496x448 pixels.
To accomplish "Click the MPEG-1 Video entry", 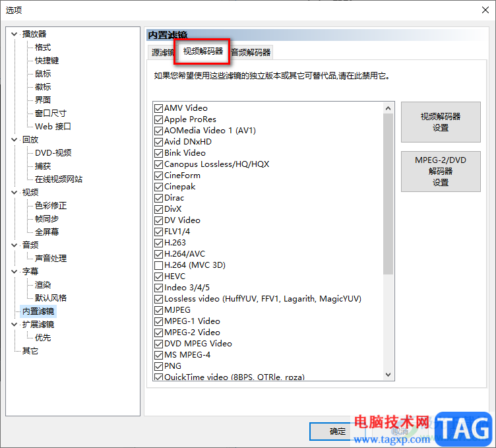I will (x=192, y=321).
